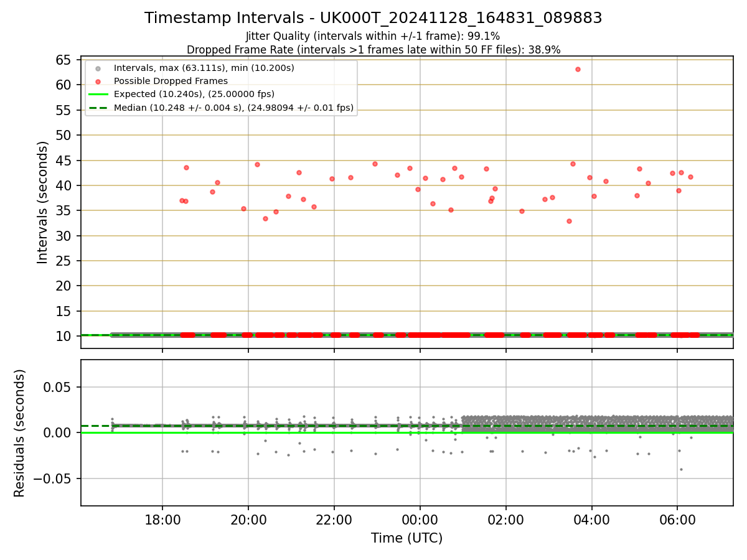747x560 pixels.
Task: Click the "−0.05" tick on the residuals axis
Action: [54, 478]
